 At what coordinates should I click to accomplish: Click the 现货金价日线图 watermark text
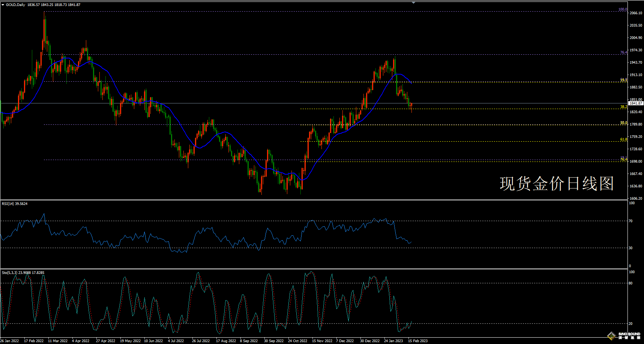[557, 184]
